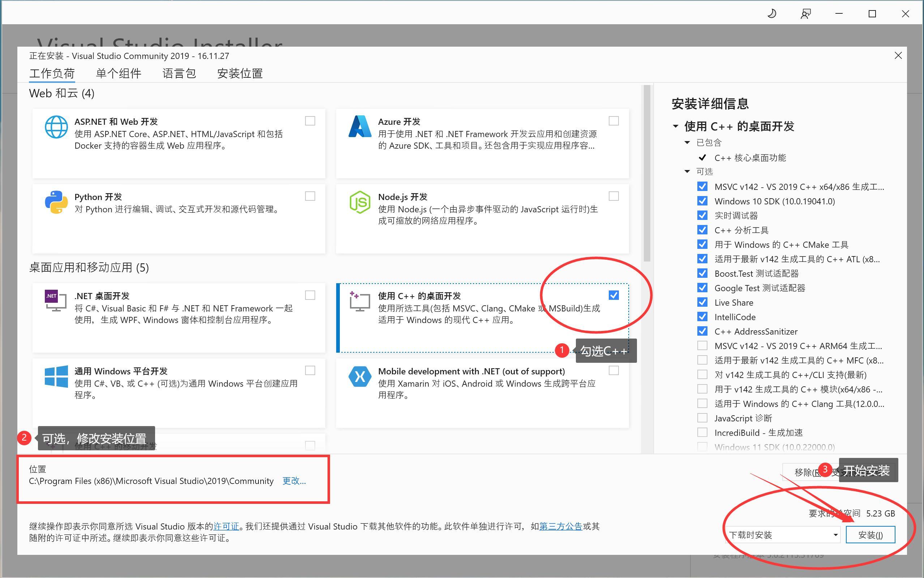This screenshot has width=924, height=578.
Task: Open the 许可证 license link
Action: [226, 526]
